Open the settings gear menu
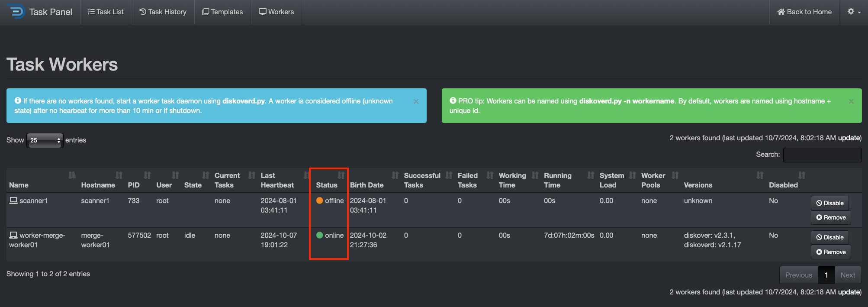This screenshot has width=868, height=307. pyautogui.click(x=854, y=12)
